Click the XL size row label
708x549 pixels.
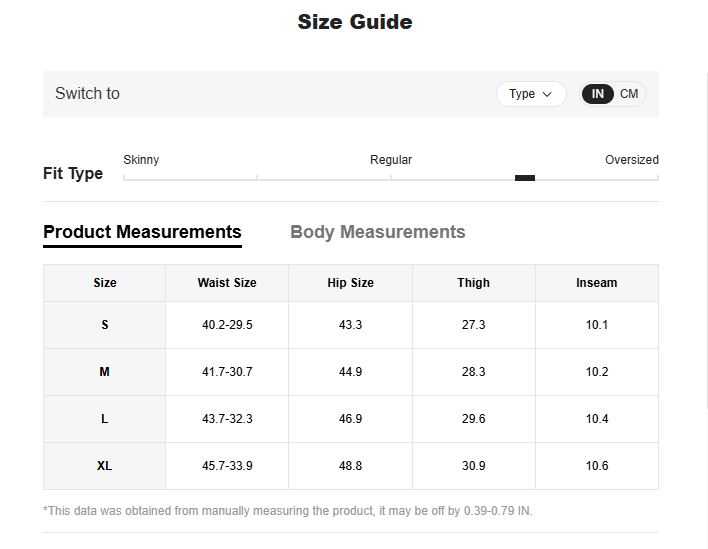pos(105,466)
